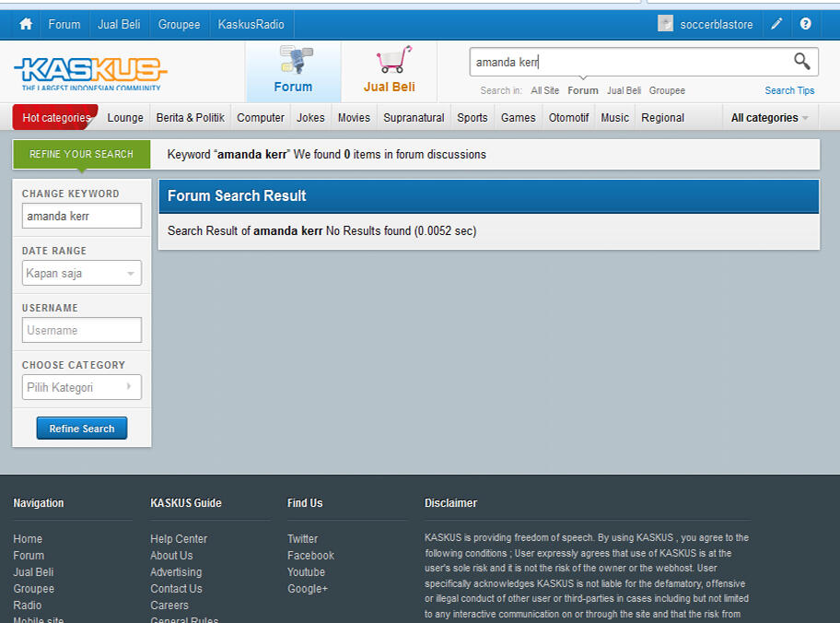The height and width of the screenshot is (623, 840).
Task: Open the Google+ footer link
Action: [308, 589]
